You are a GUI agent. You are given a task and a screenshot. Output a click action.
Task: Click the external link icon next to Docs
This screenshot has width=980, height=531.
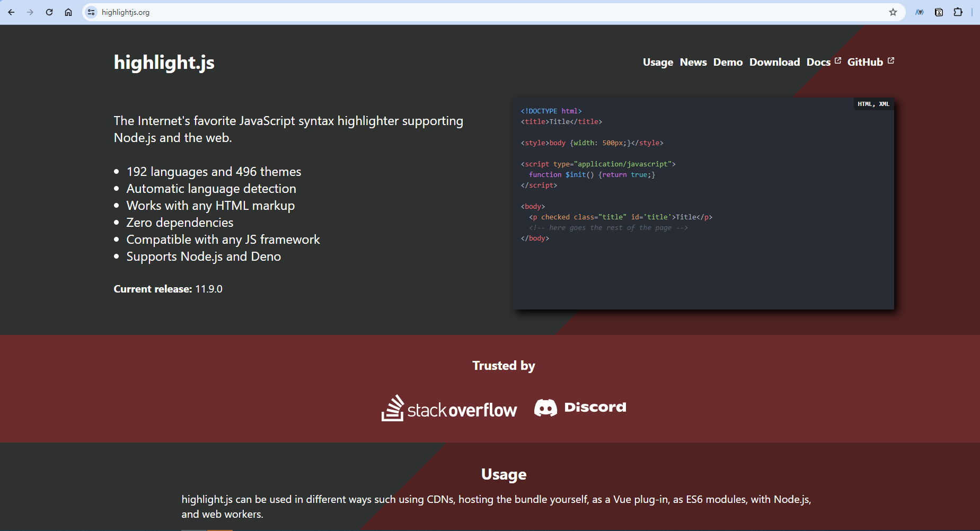838,60
